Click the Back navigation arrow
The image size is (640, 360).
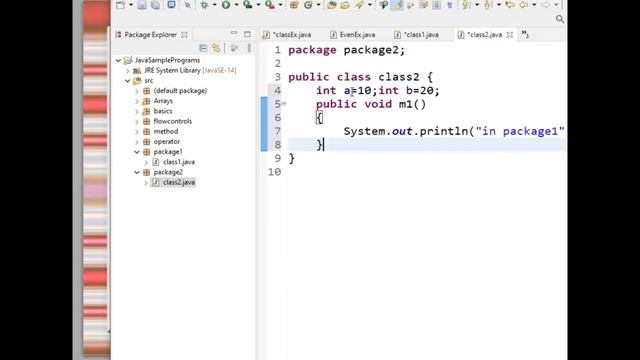click(523, 5)
